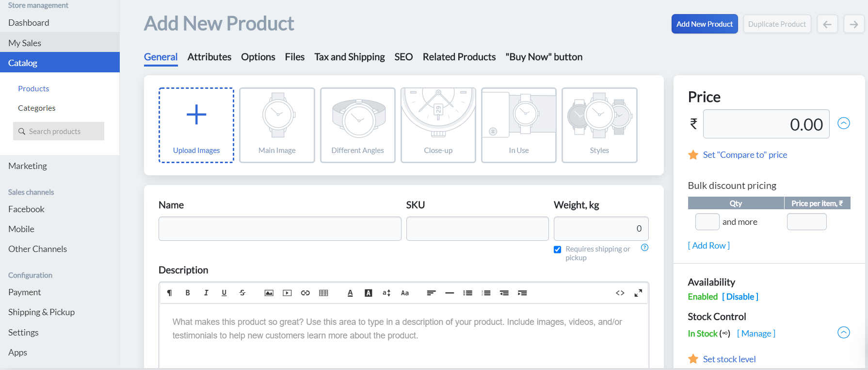Disable product availability
Viewport: 868px width, 370px height.
click(x=740, y=297)
